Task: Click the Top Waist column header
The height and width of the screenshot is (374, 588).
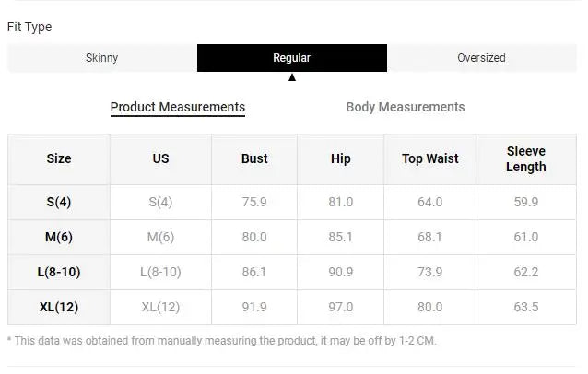Action: [430, 158]
